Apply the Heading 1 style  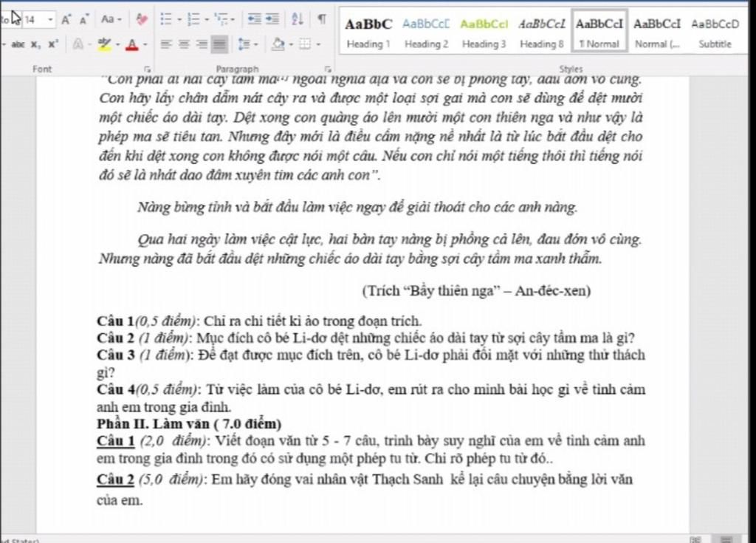368,31
